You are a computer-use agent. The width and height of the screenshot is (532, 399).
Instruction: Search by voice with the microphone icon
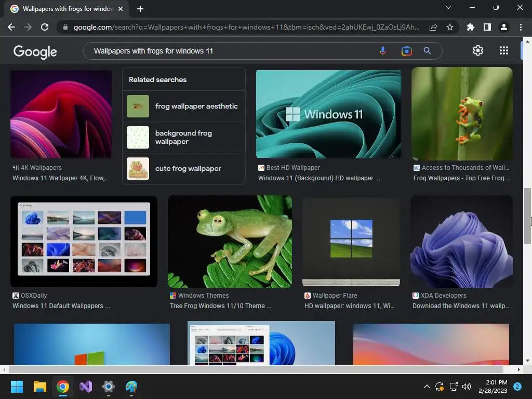tap(383, 51)
